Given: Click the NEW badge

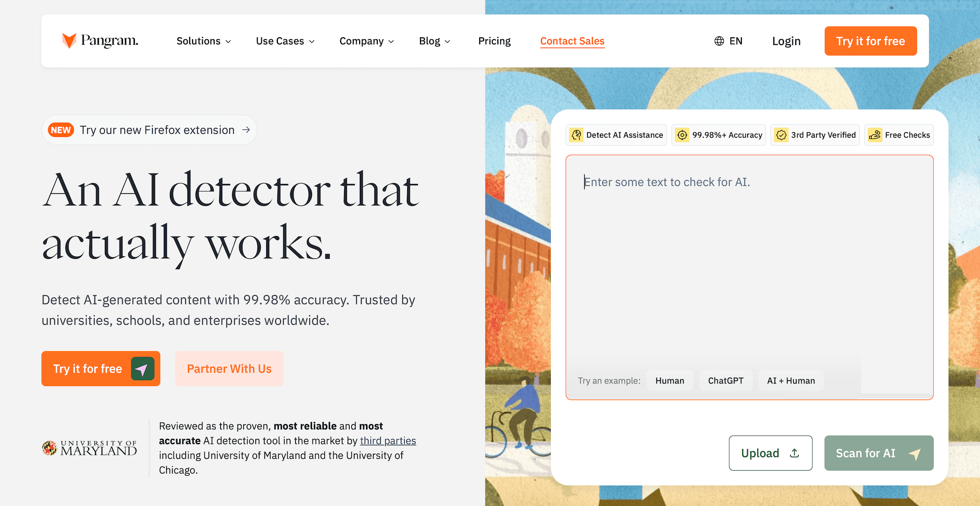Looking at the screenshot, I should (x=61, y=130).
